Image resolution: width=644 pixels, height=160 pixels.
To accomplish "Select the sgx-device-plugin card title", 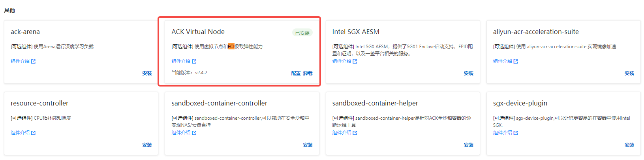I will click(x=520, y=103).
